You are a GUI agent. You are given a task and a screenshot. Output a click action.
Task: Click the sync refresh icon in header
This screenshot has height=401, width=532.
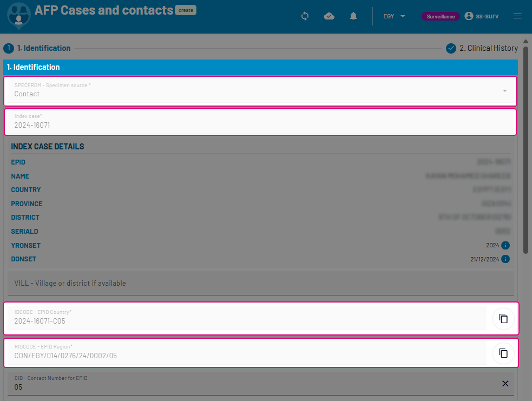pos(305,16)
